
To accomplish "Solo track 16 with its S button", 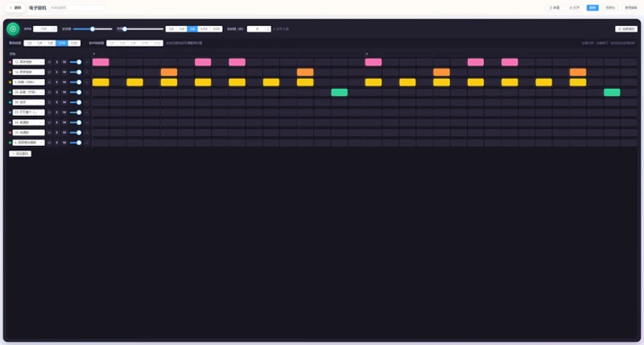I will click(57, 72).
